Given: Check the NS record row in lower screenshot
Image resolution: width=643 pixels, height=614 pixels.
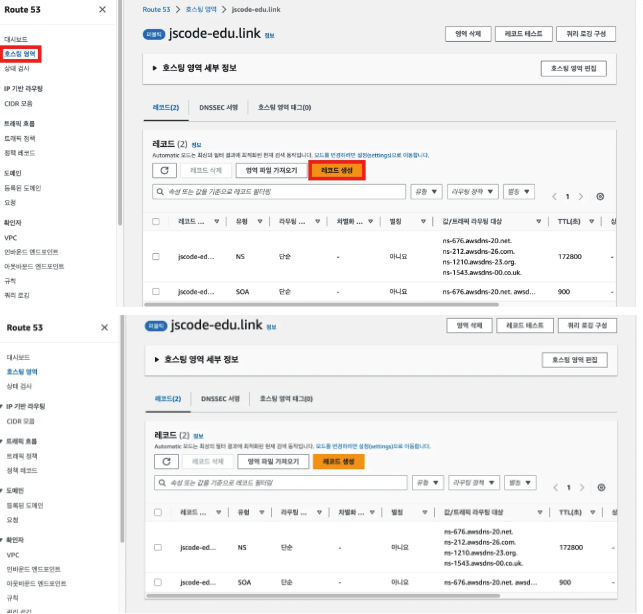Looking at the screenshot, I should pos(158,547).
